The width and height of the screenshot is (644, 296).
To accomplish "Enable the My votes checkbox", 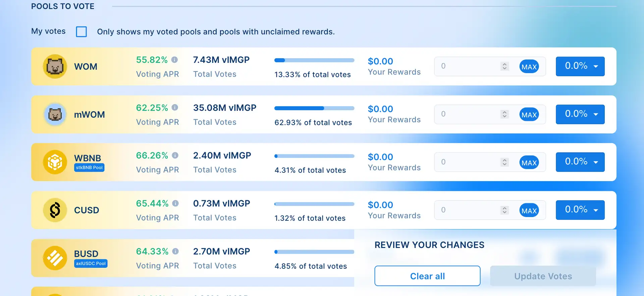I will (82, 32).
